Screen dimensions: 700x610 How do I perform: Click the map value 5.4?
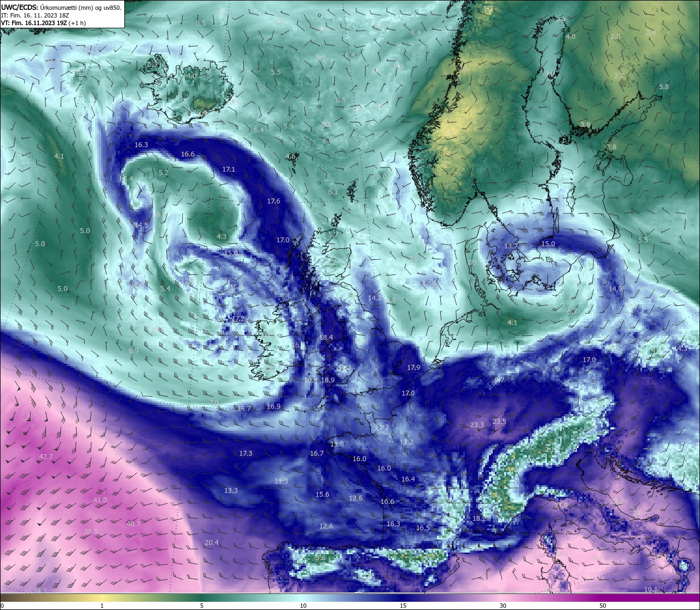tap(165, 288)
